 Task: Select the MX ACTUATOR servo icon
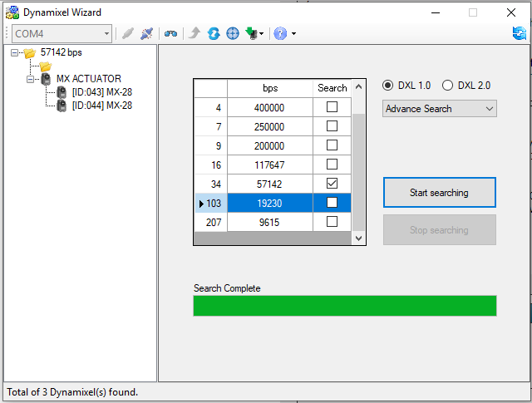click(x=46, y=79)
